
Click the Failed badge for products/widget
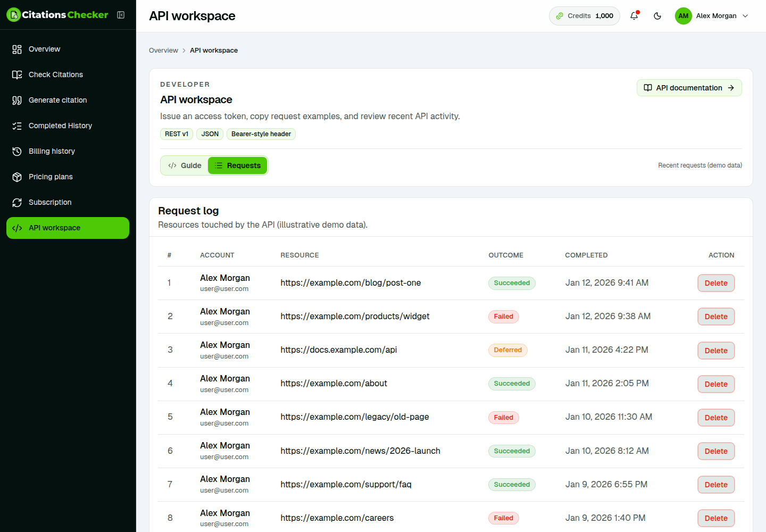tap(504, 317)
